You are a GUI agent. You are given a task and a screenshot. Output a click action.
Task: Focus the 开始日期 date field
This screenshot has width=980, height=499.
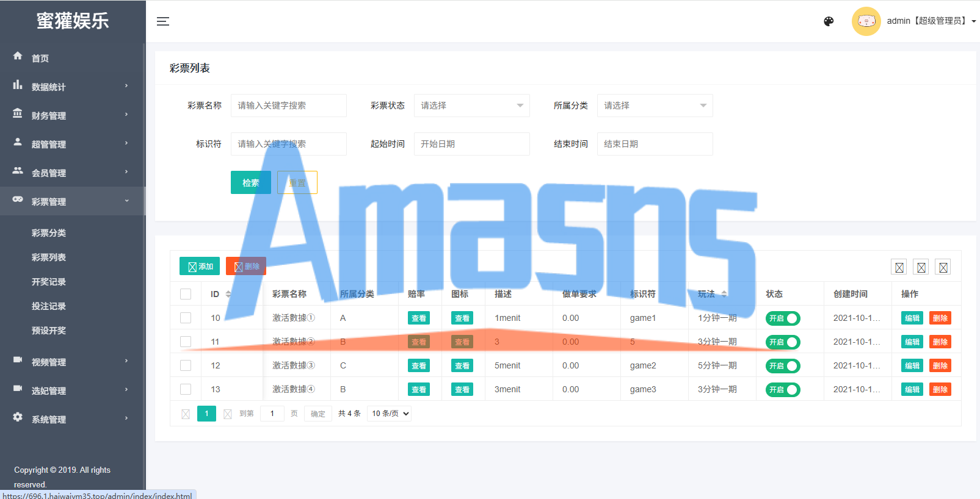[472, 144]
